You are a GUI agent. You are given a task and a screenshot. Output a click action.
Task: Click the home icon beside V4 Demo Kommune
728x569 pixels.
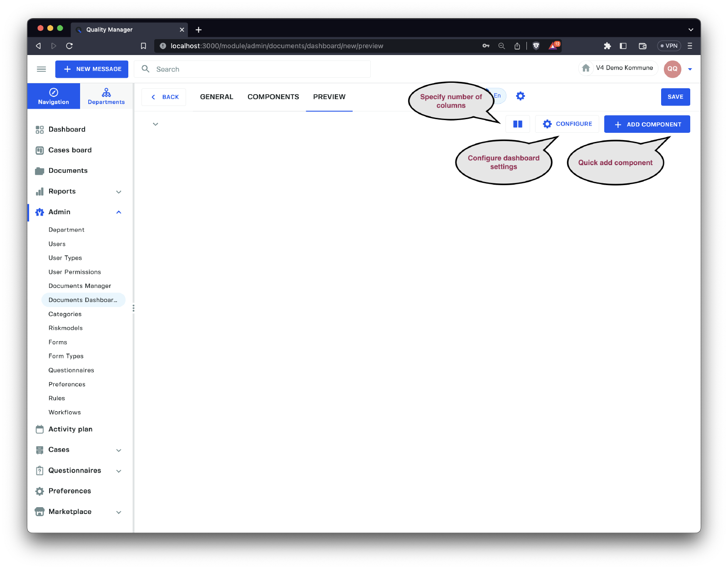[586, 68]
